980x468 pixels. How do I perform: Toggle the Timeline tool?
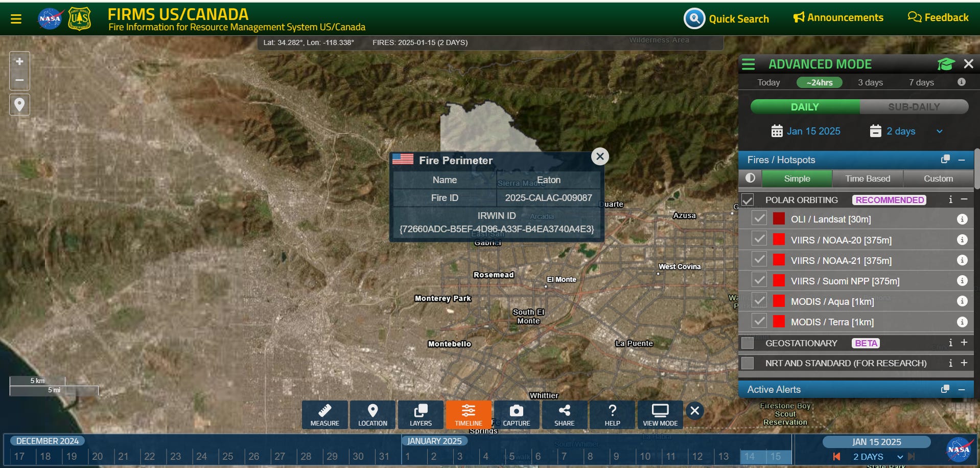[469, 415]
